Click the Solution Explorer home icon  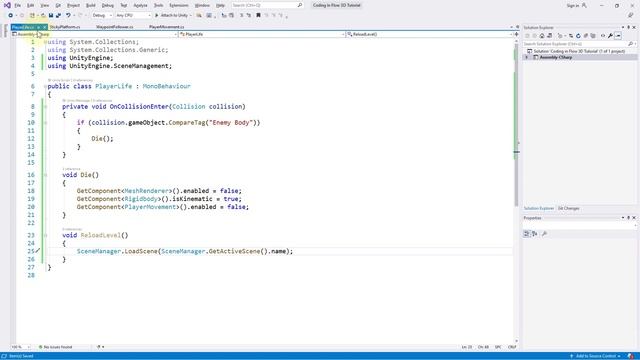(x=542, y=36)
